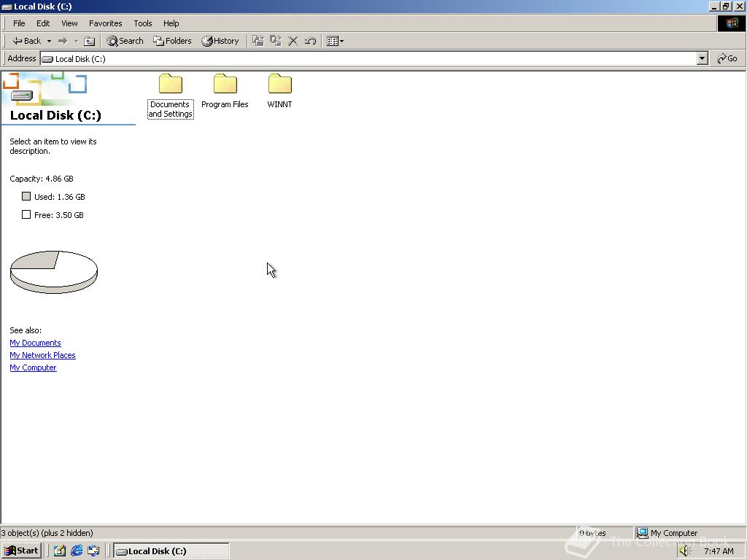Screen dimensions: 747x560
Task: Open the Back history dropdown arrow
Action: (49, 41)
